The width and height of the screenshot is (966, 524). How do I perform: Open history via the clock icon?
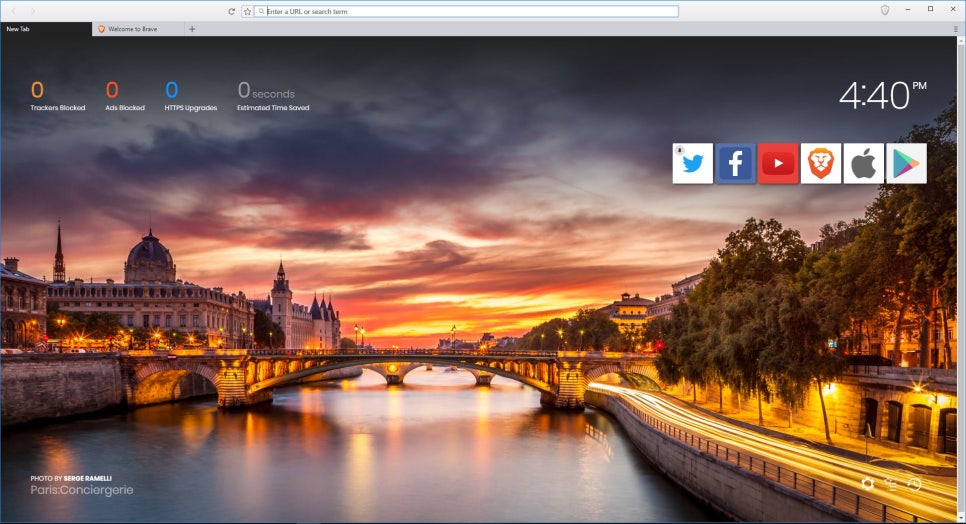[914, 484]
